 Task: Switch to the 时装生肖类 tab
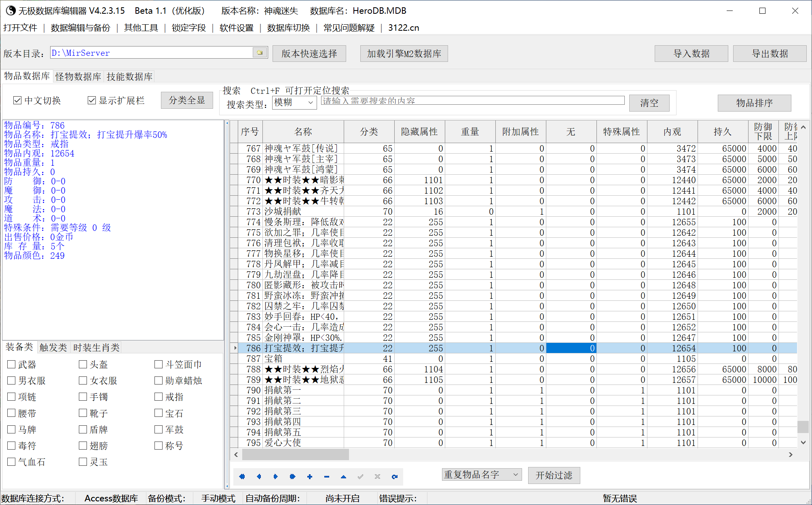pyautogui.click(x=96, y=348)
